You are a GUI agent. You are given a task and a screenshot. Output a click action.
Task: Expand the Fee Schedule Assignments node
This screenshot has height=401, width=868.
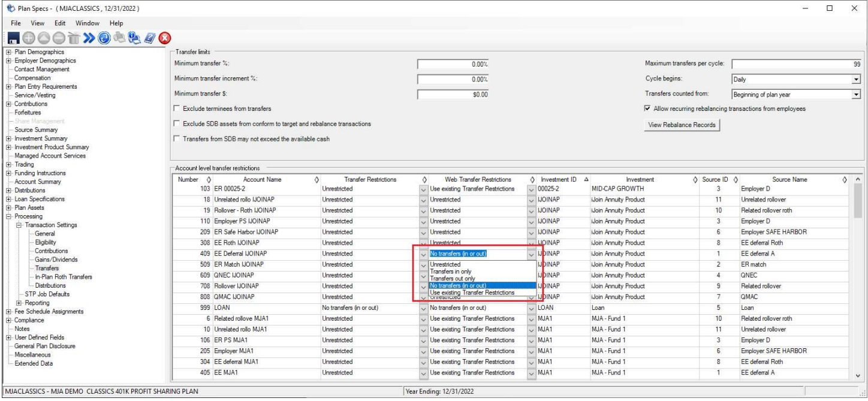coord(9,312)
